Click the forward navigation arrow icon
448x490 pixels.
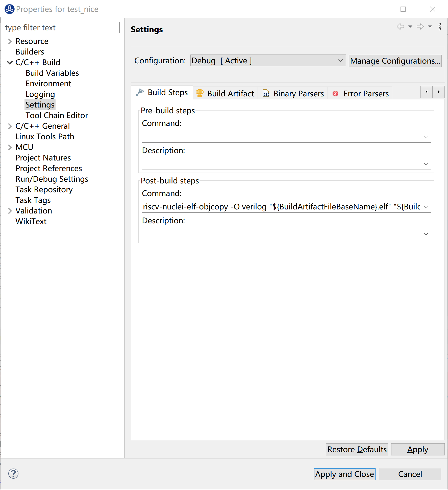(x=420, y=26)
